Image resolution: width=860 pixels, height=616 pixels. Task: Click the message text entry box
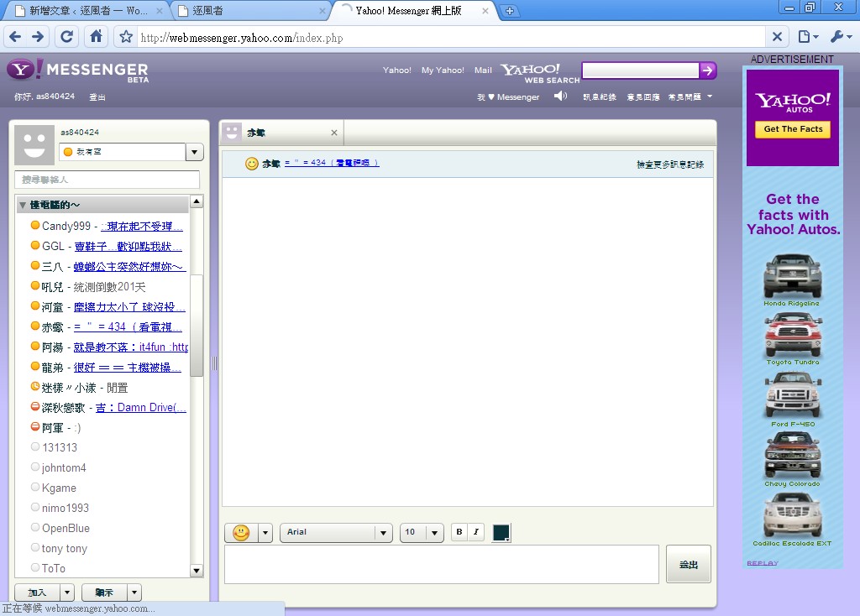pyautogui.click(x=442, y=565)
